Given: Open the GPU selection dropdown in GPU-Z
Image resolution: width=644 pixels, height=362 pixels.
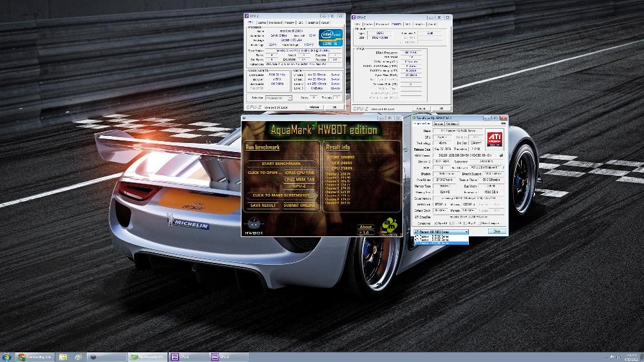Looking at the screenshot, I should click(x=441, y=232).
